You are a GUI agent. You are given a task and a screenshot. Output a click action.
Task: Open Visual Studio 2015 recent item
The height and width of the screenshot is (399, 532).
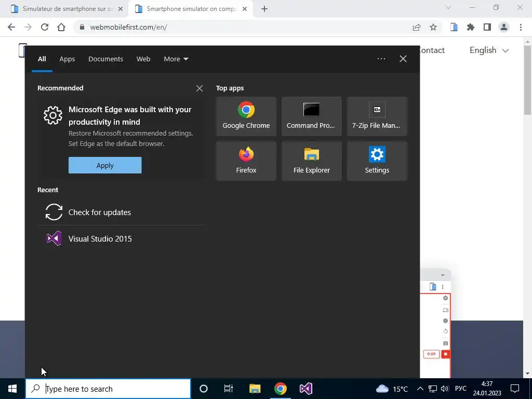pyautogui.click(x=121, y=238)
